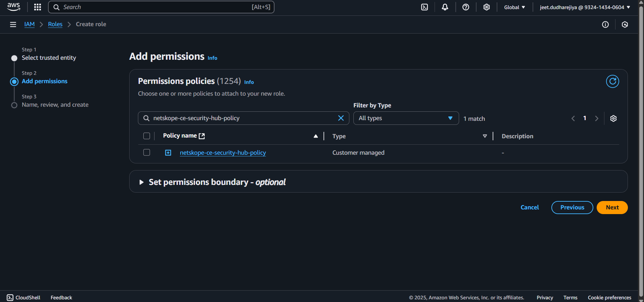Open the Filter by Type dropdown
The image size is (644, 302).
pyautogui.click(x=406, y=118)
